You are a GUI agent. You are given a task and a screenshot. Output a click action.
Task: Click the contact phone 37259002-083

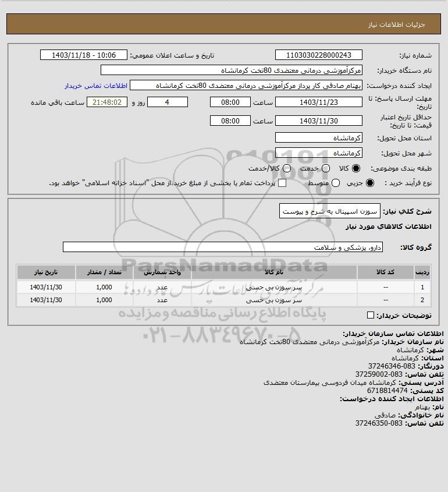pos(379,374)
